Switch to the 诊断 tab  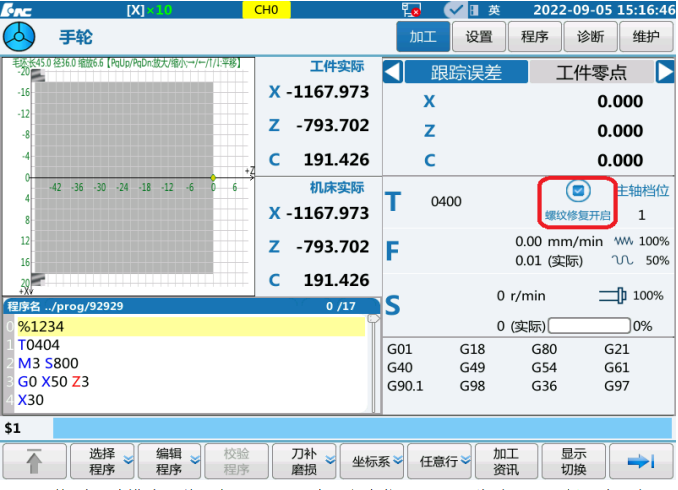(x=591, y=37)
